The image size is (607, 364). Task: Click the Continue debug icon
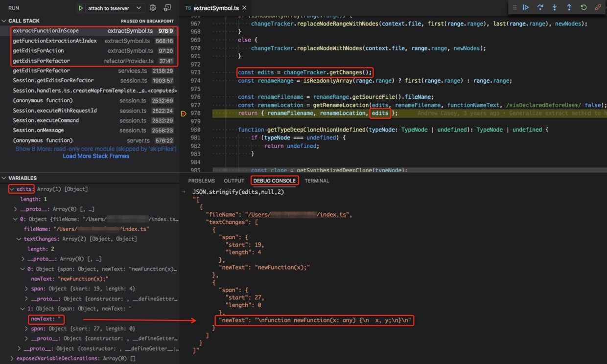click(526, 7)
